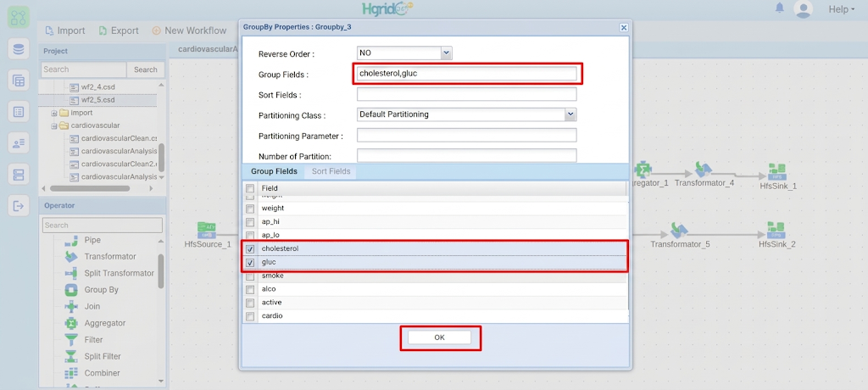Click the Group Fields input box
Screen dimensions: 868x390
[x=467, y=73]
